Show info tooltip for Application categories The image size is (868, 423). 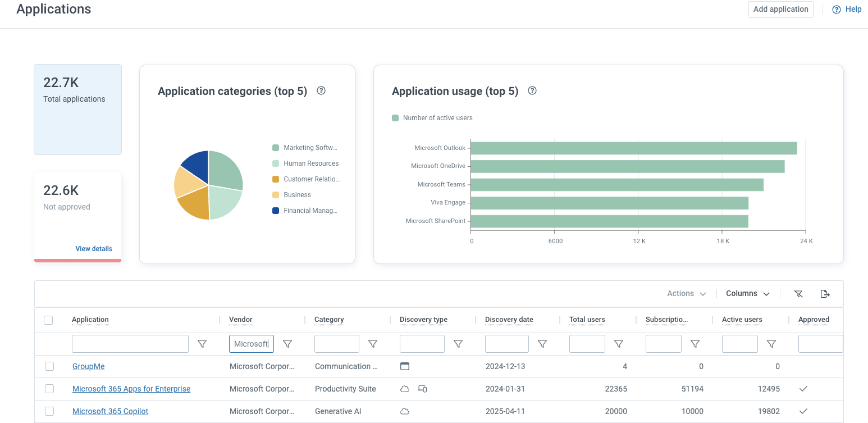[x=321, y=90]
